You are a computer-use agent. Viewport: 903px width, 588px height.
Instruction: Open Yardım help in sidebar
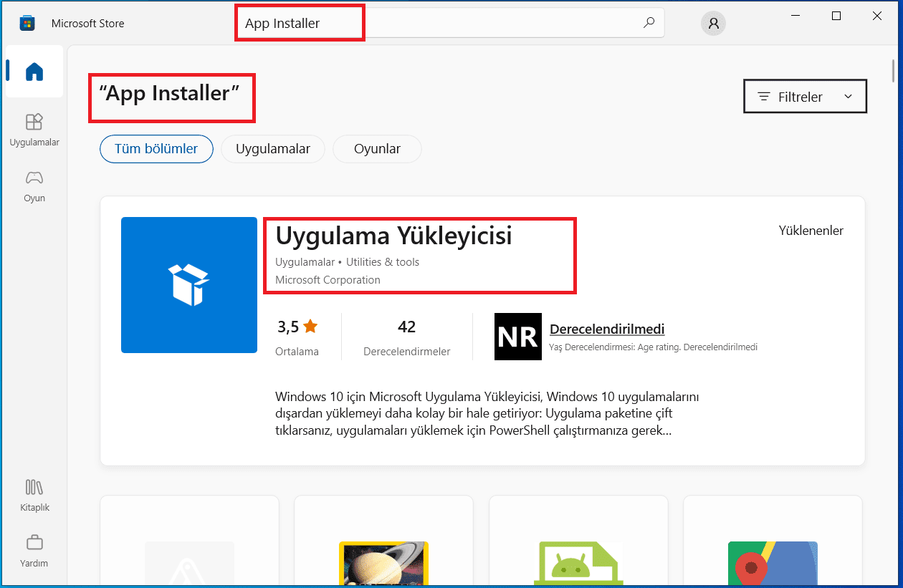pyautogui.click(x=34, y=550)
